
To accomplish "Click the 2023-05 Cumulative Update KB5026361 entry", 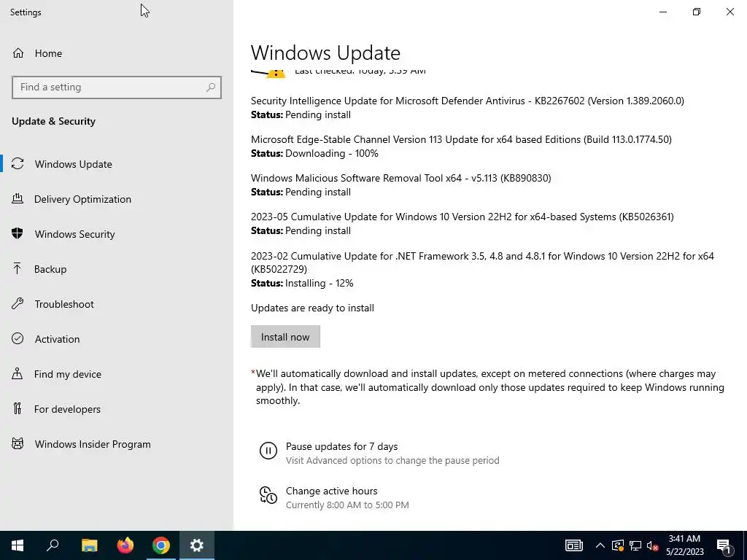I will (462, 217).
